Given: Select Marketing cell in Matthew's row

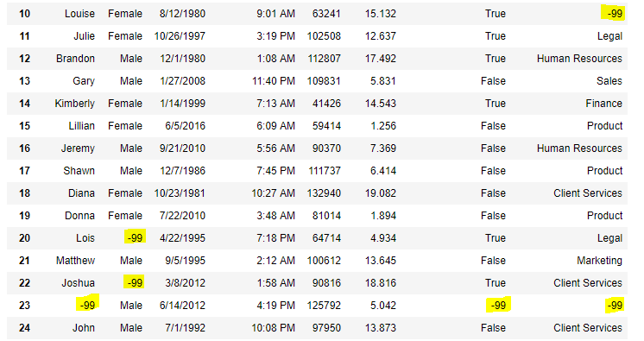Looking at the screenshot, I should tap(599, 261).
